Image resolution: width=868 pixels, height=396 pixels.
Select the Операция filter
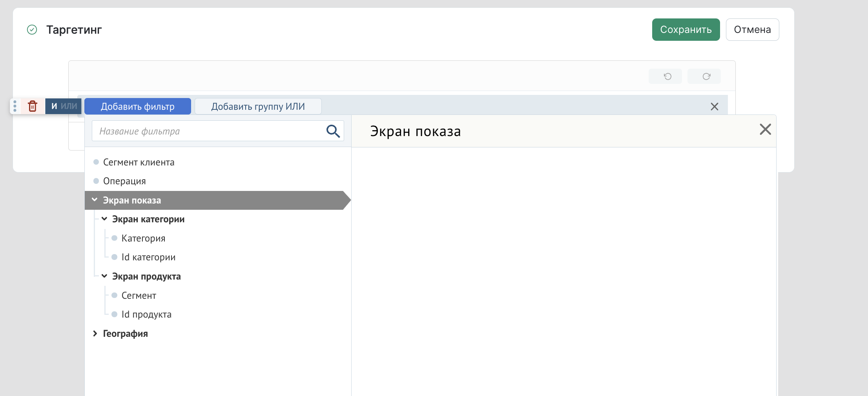(x=124, y=181)
